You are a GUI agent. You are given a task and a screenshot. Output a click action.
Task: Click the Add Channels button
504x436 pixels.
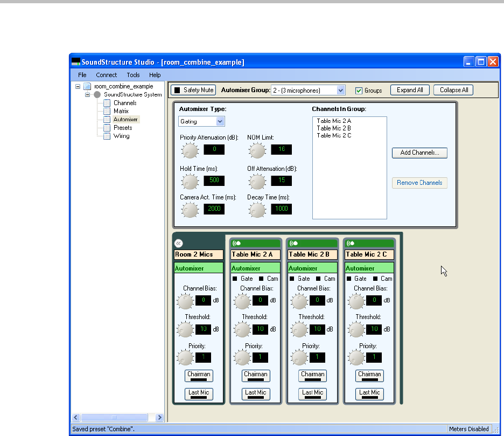click(x=419, y=153)
